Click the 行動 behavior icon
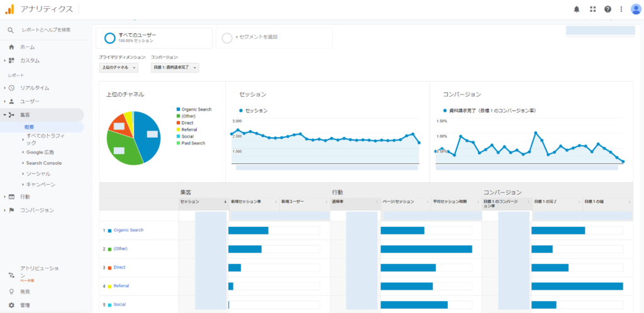Screen dimensions: 644x313 coord(11,197)
